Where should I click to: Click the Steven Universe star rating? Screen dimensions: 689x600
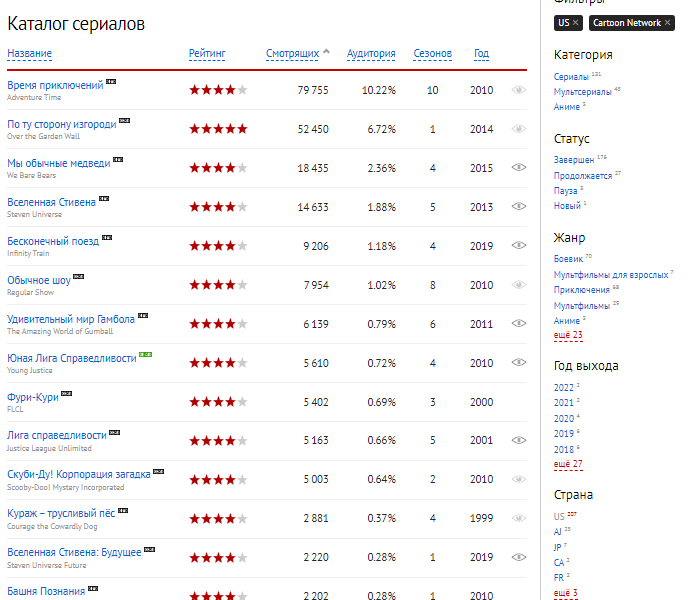coord(218,207)
